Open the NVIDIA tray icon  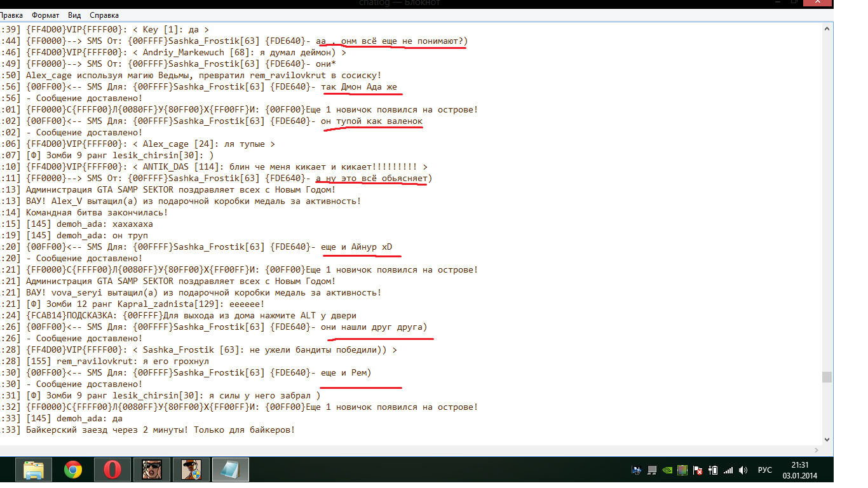pos(668,470)
